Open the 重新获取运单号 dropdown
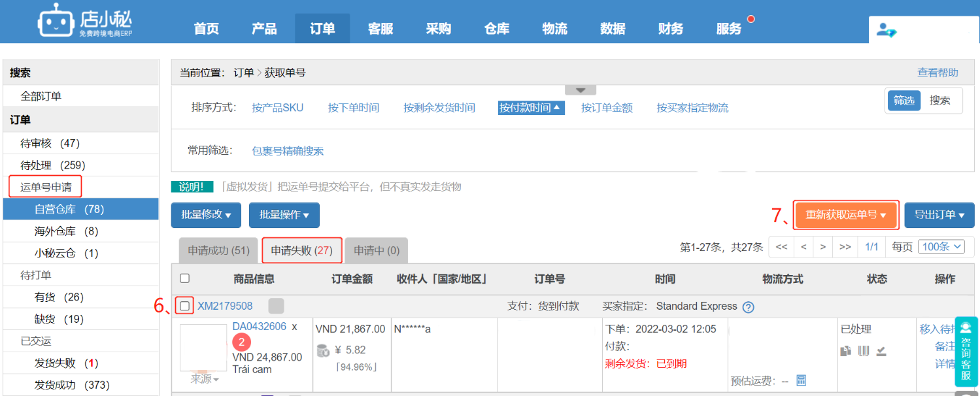The image size is (980, 396). pos(846,215)
